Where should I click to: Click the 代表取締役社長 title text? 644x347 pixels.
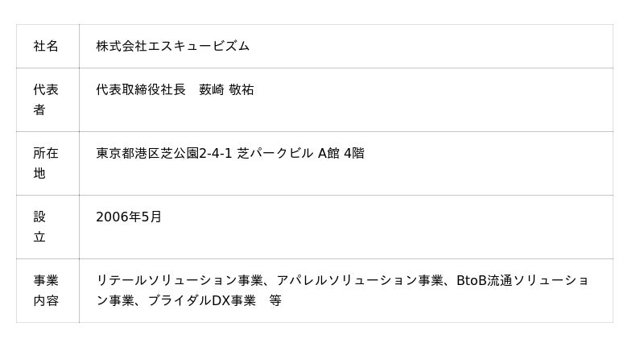(141, 89)
